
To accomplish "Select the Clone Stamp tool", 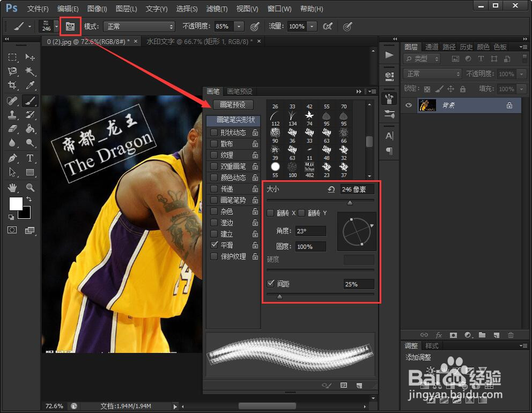I will pyautogui.click(x=12, y=115).
